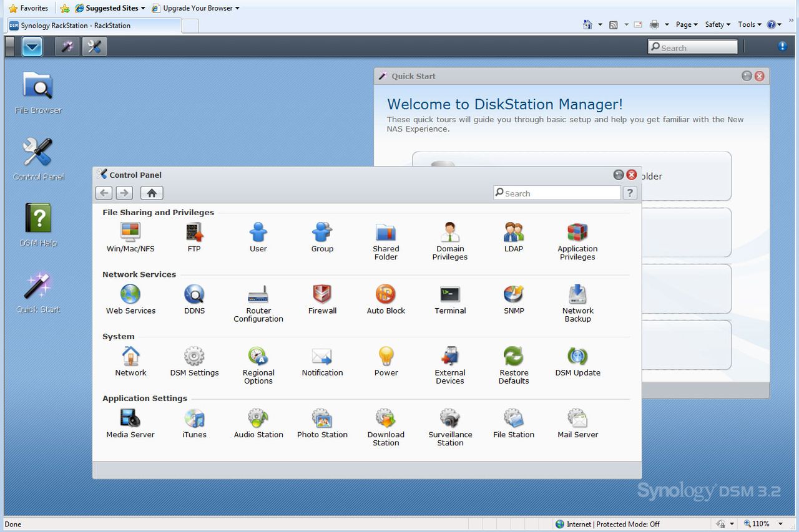Open Audio Station settings
Screen dimensions: 799x532
pos(258,423)
